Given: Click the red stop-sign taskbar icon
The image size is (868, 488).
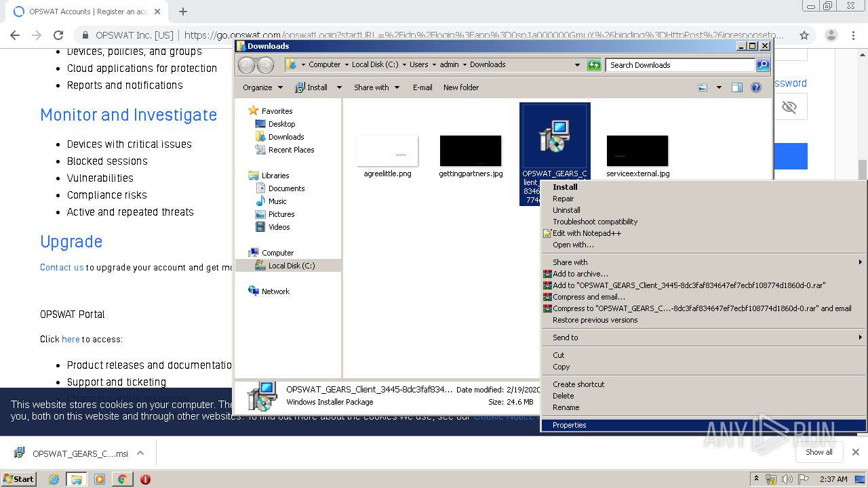Looking at the screenshot, I should (145, 479).
